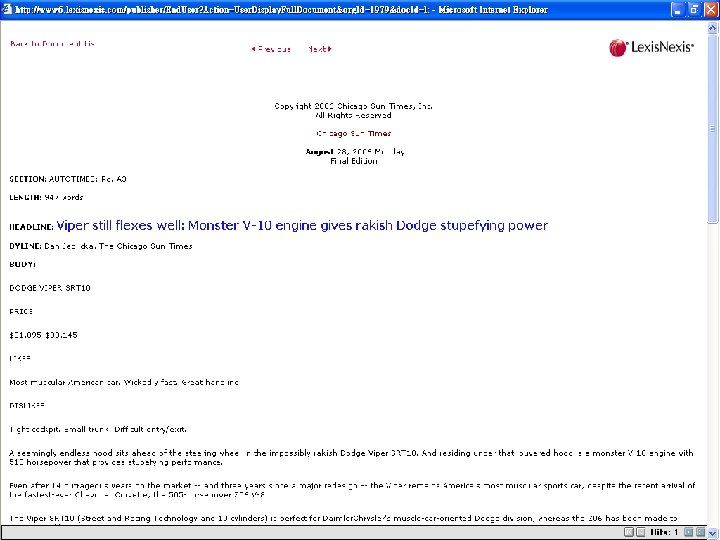Click the Final Edition text
Image resolution: width=720 pixels, height=540 pixels.
pyautogui.click(x=354, y=161)
